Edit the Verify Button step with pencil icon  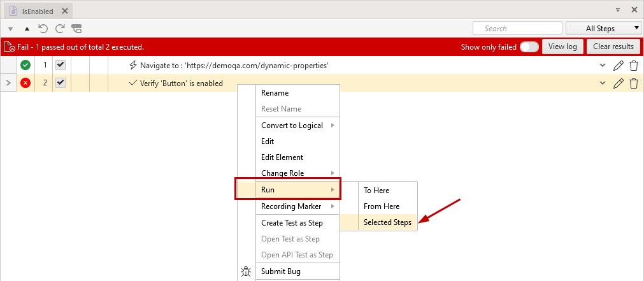tap(618, 83)
